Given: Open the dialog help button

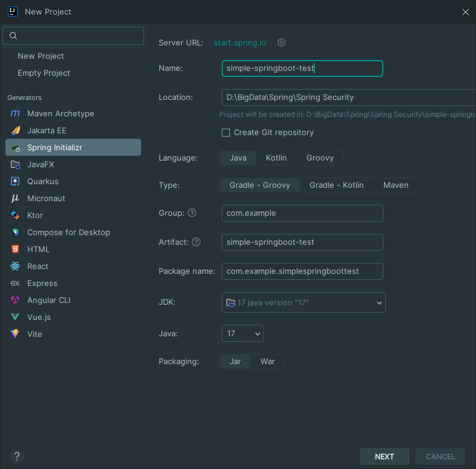Looking at the screenshot, I should [17, 456].
